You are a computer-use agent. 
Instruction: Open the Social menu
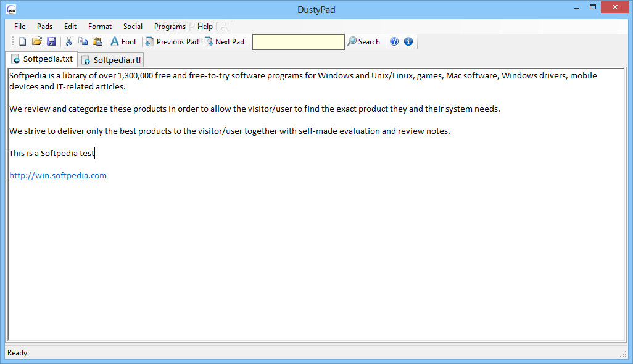(133, 27)
